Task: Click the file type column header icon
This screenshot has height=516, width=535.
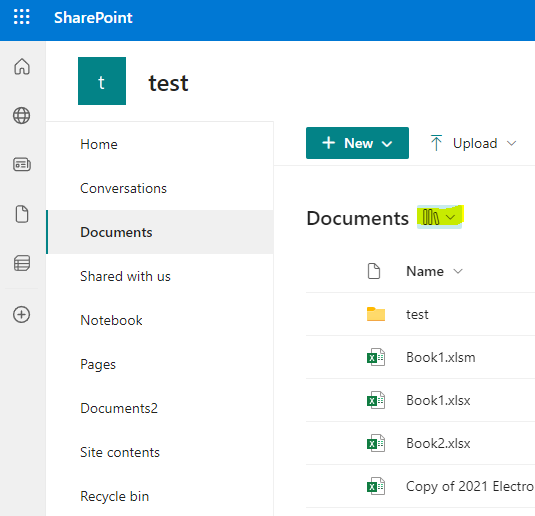Action: pyautogui.click(x=374, y=271)
